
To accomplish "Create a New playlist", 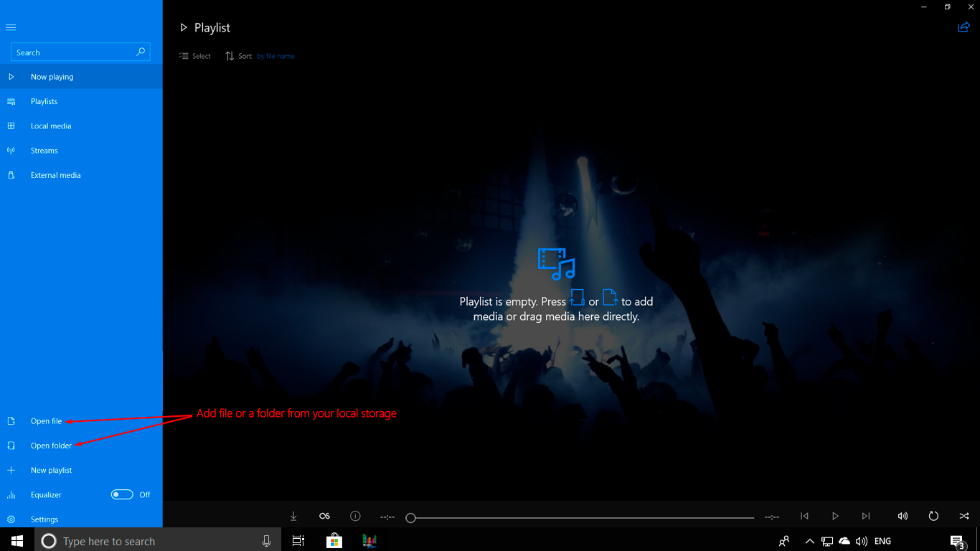I will click(x=51, y=470).
